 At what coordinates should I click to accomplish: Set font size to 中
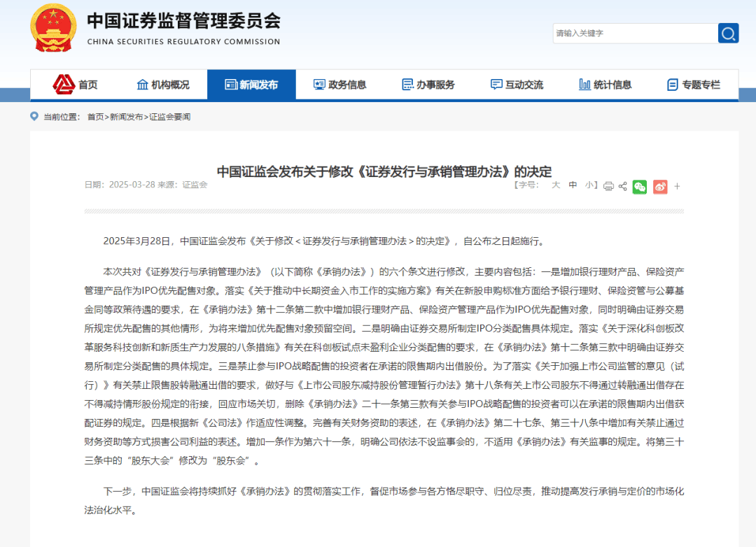click(573, 185)
